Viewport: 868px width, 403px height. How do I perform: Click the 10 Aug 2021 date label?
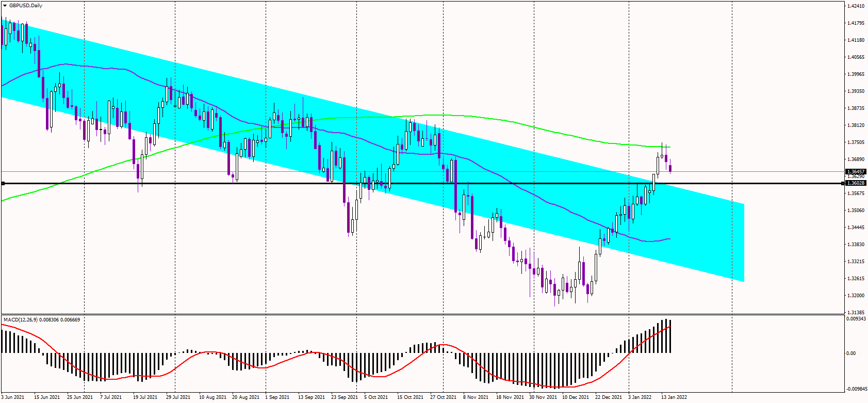212,397
